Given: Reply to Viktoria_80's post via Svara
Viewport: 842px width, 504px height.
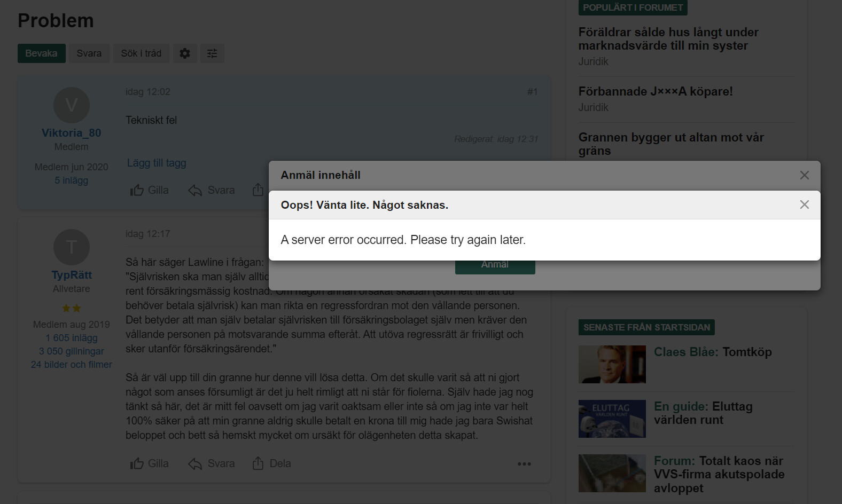Looking at the screenshot, I should (212, 190).
